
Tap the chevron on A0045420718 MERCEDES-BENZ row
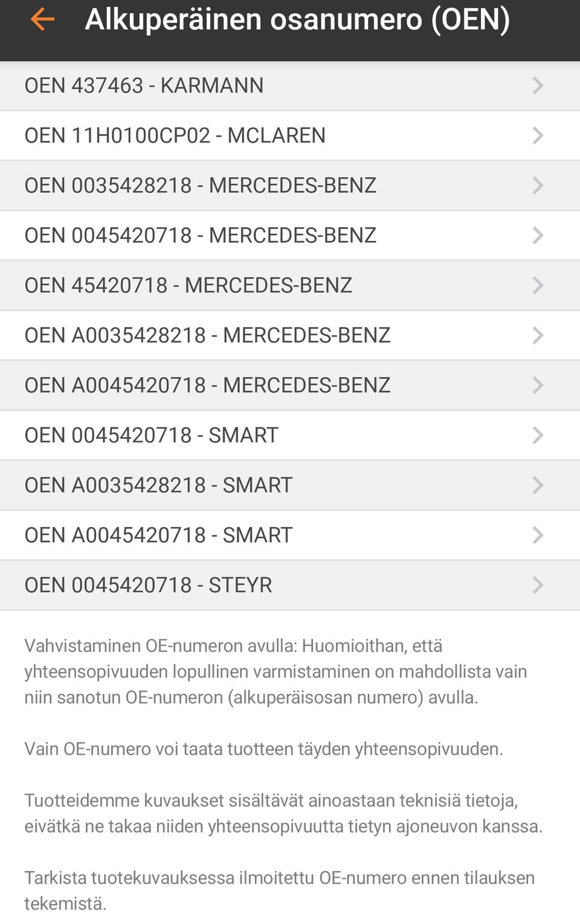[538, 385]
